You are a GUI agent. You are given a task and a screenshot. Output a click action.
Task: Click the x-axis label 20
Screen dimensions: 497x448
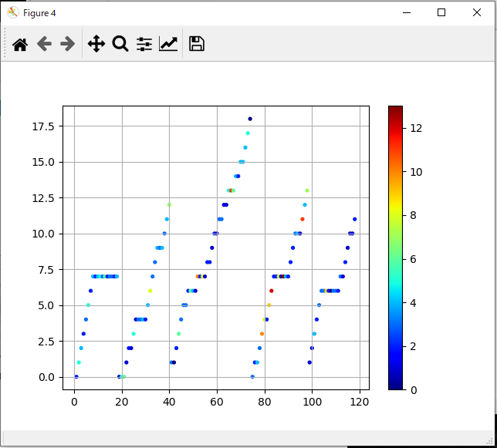point(122,402)
